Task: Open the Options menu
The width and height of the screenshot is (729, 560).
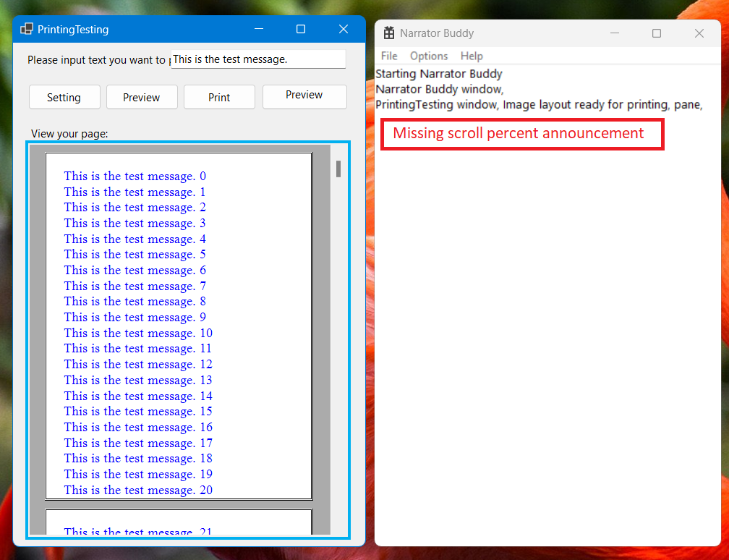Action: pos(428,56)
